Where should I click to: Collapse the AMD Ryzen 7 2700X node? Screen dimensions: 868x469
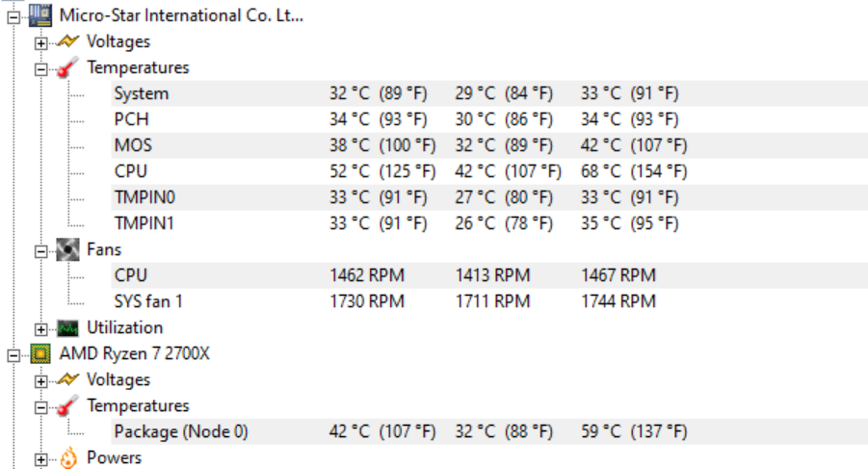click(x=13, y=355)
